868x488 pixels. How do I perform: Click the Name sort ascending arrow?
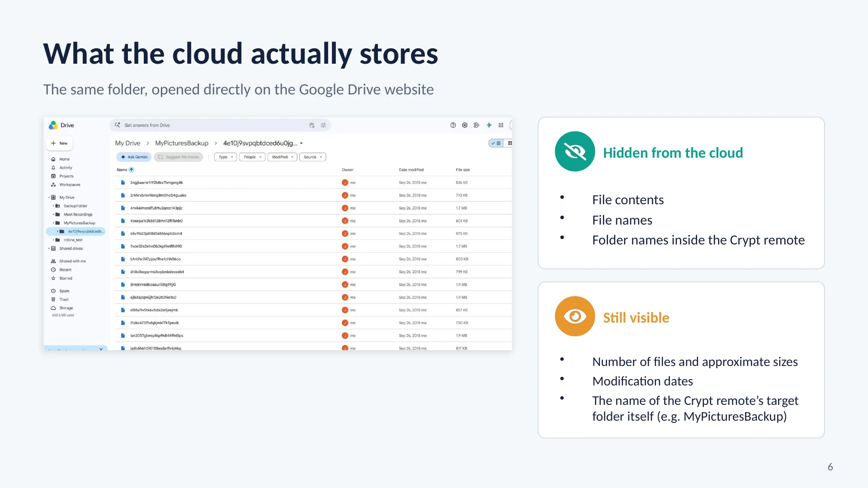[x=132, y=170]
